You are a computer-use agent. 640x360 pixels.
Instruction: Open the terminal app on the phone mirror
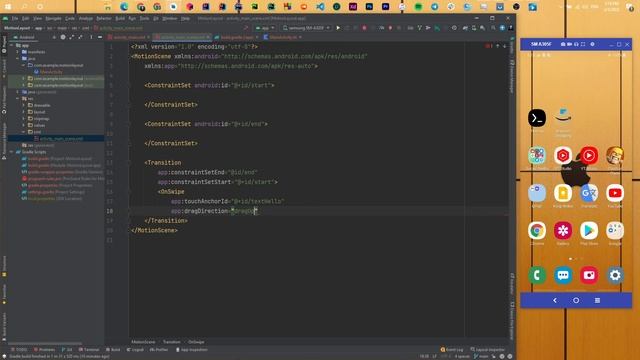point(537,118)
